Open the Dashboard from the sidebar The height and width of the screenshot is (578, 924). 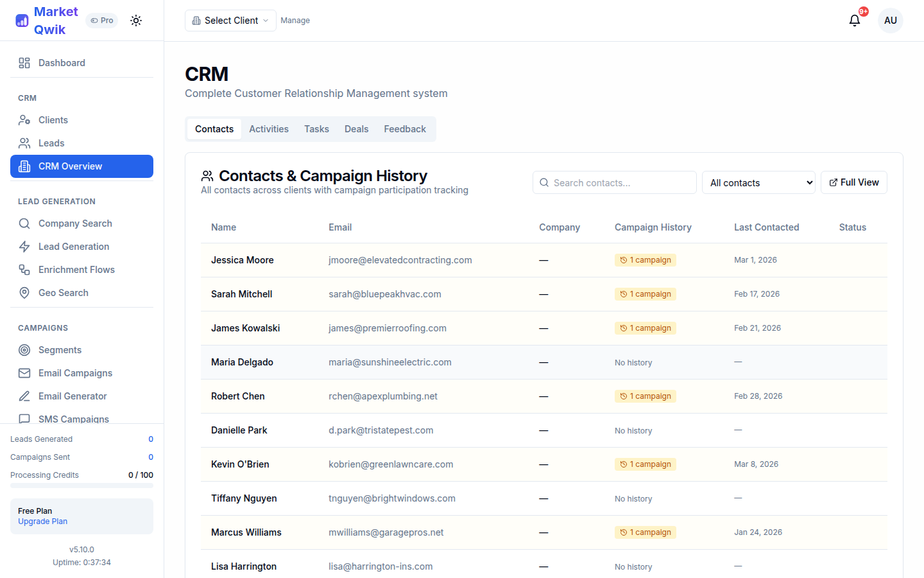(x=62, y=62)
